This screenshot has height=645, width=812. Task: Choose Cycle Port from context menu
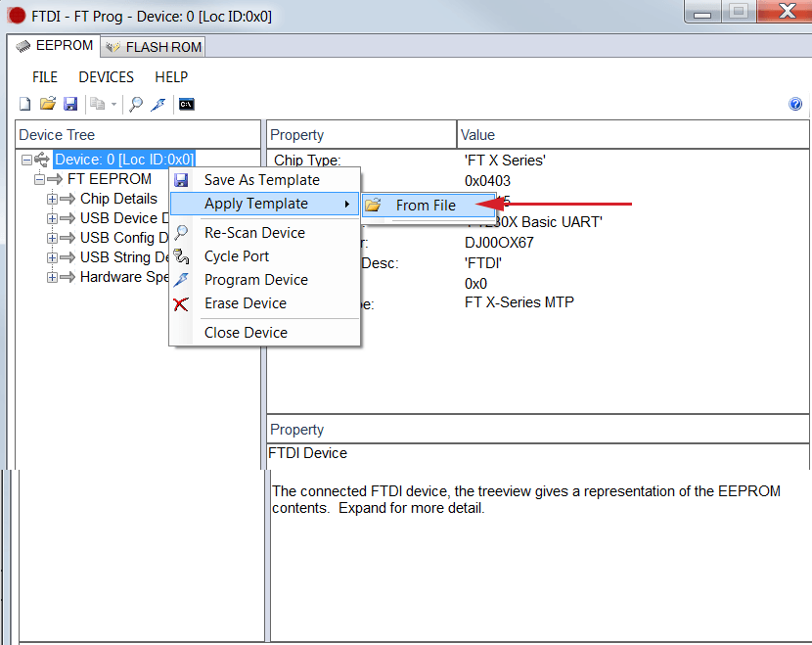[x=264, y=256]
